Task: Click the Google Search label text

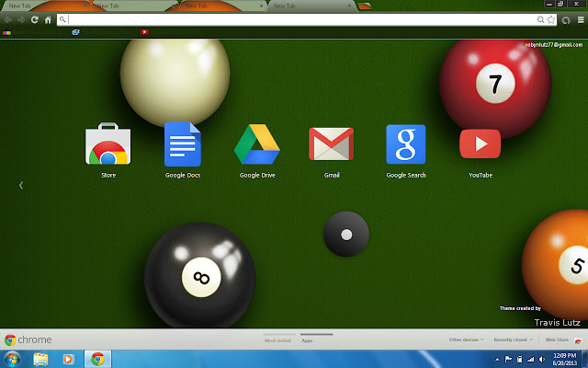Action: pos(406,176)
